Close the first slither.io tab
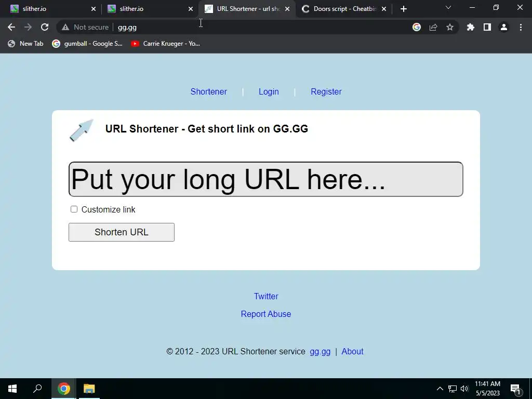 94,9
